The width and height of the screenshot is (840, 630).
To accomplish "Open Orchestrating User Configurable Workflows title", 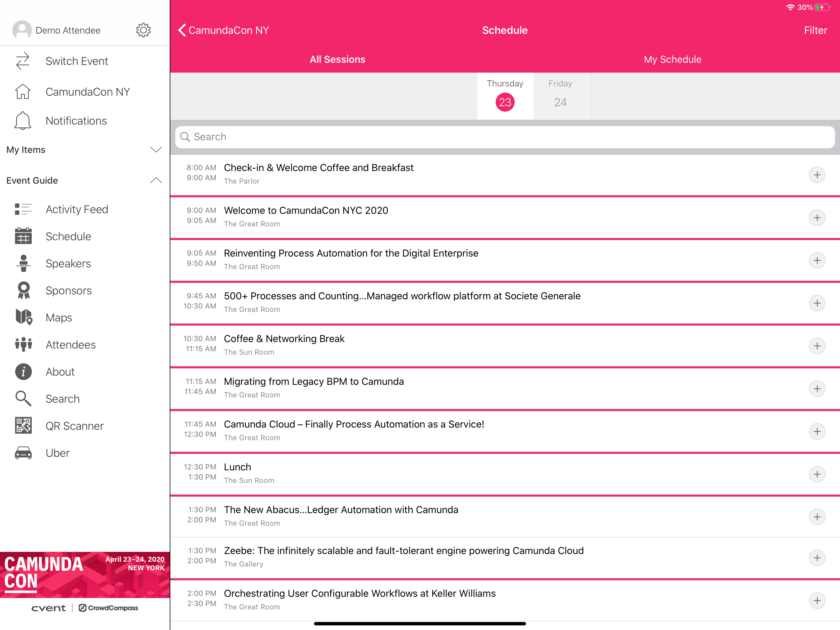I will point(360,593).
